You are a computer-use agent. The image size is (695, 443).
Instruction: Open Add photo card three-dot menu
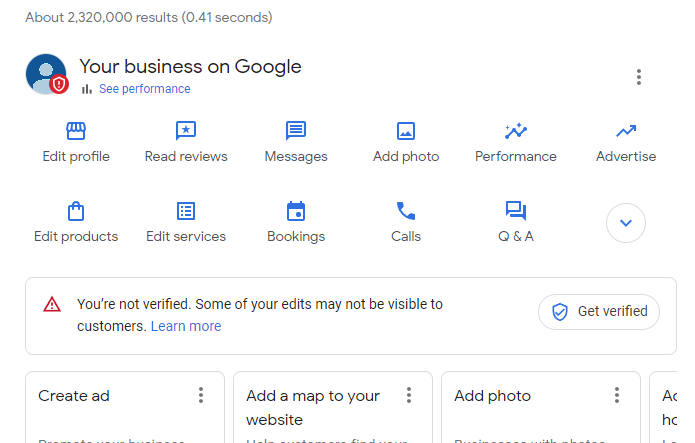[617, 395]
